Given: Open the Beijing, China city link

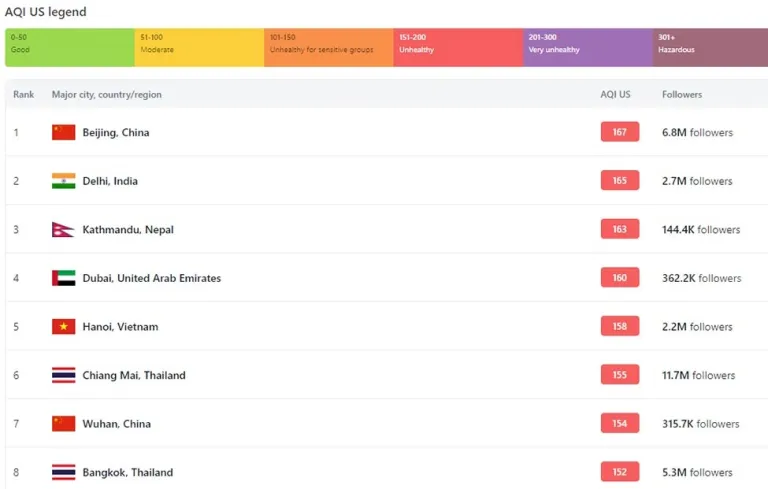Looking at the screenshot, I should click(x=116, y=133).
